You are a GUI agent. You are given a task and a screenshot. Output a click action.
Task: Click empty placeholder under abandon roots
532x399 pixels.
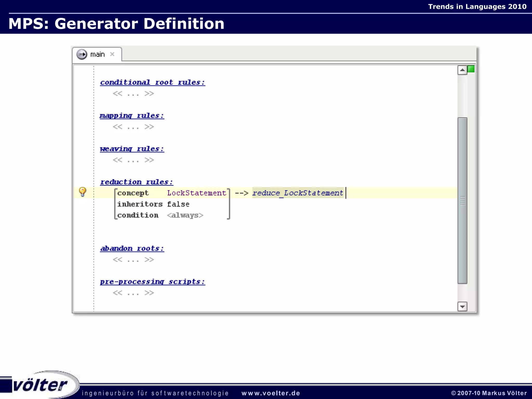[x=133, y=260]
